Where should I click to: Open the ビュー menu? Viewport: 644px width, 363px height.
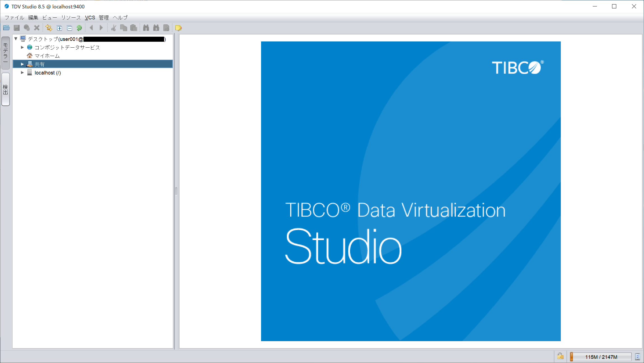[50, 17]
